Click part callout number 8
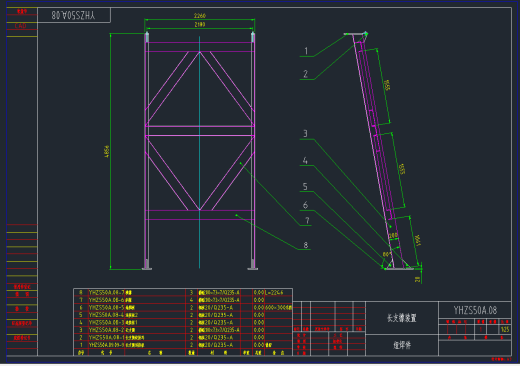 (306, 245)
